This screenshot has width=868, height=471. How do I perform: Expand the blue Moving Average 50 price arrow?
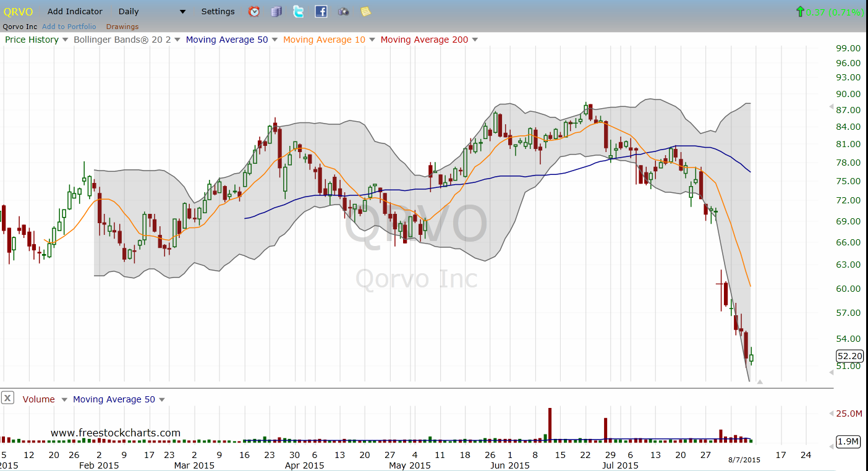(274, 40)
